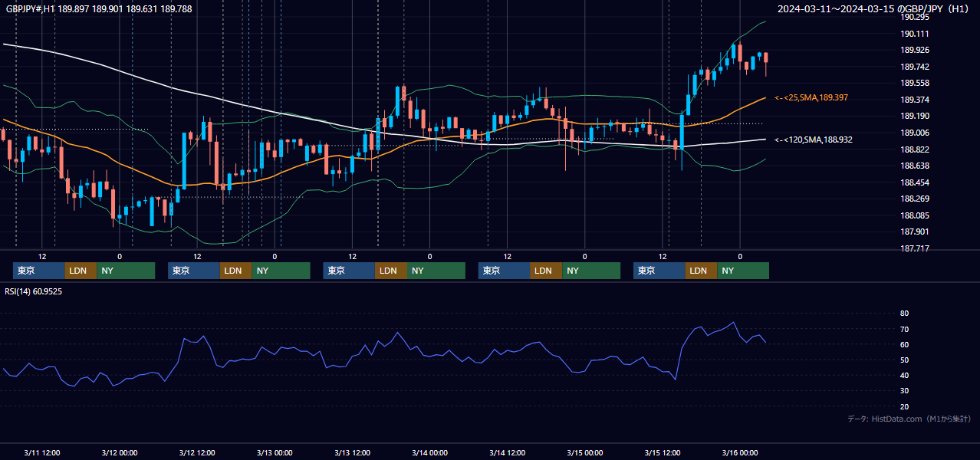Click the LDN session box for 3/14

[x=546, y=271]
